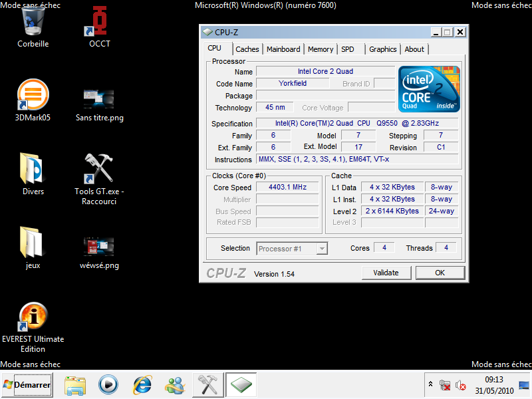
Task: Click the Name field Intel Core 2 Quad
Action: coord(325,72)
